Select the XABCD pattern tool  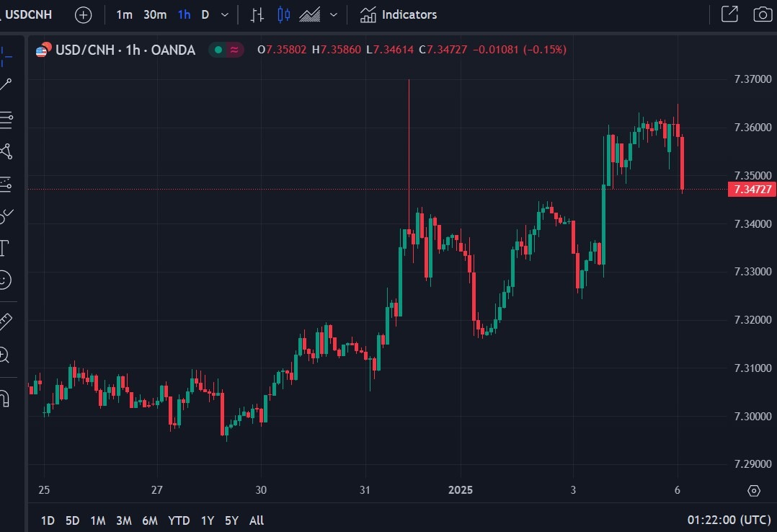7,152
